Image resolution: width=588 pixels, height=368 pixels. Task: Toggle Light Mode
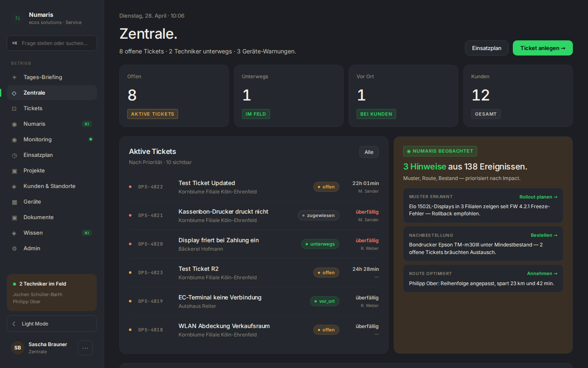52,324
